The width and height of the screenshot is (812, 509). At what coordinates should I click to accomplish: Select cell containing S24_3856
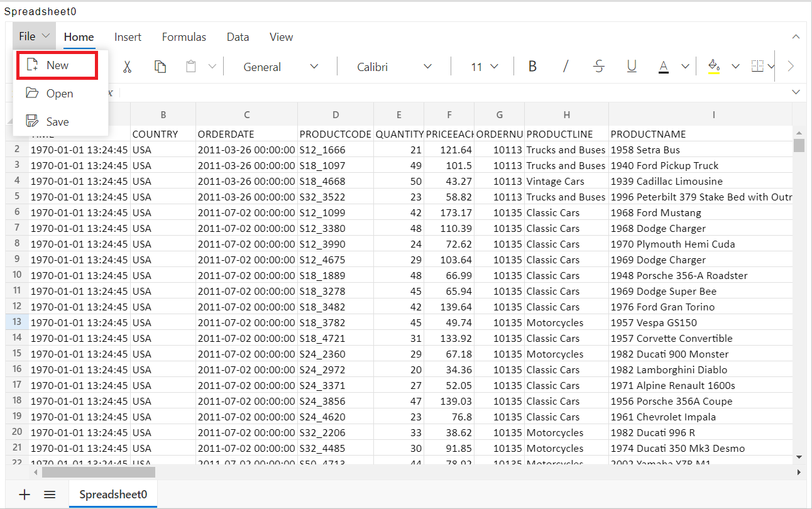336,401
